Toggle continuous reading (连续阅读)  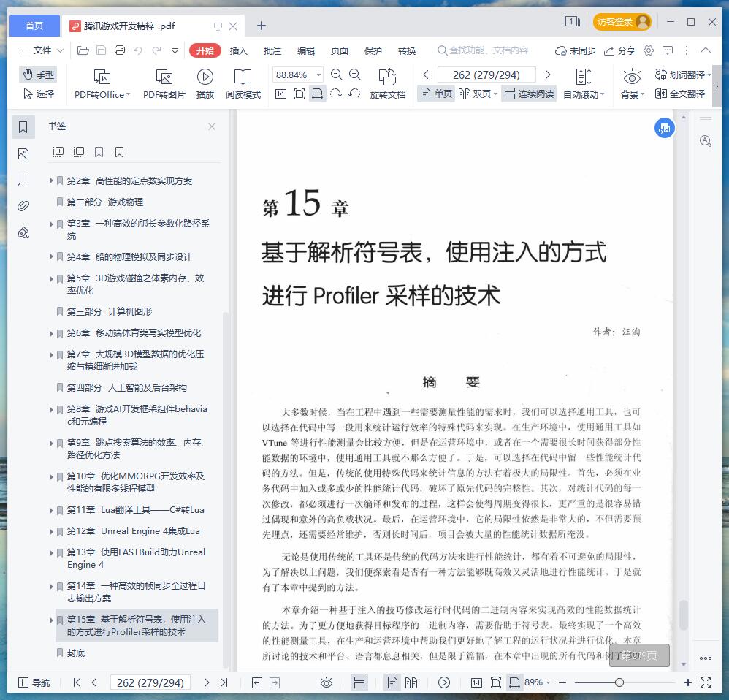coord(529,94)
